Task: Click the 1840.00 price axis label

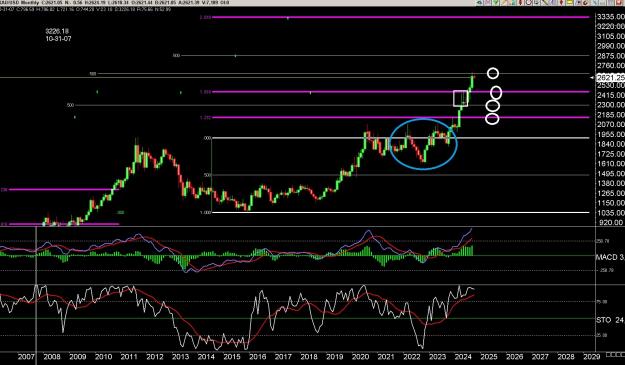Action: pos(610,144)
